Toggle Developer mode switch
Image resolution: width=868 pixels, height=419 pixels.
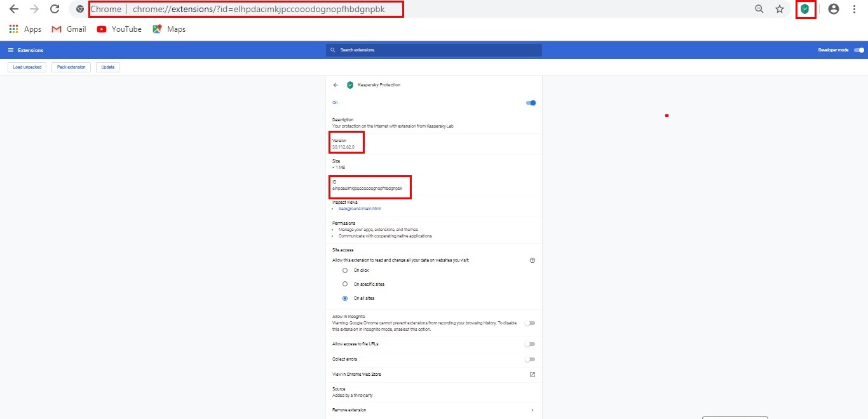(859, 50)
